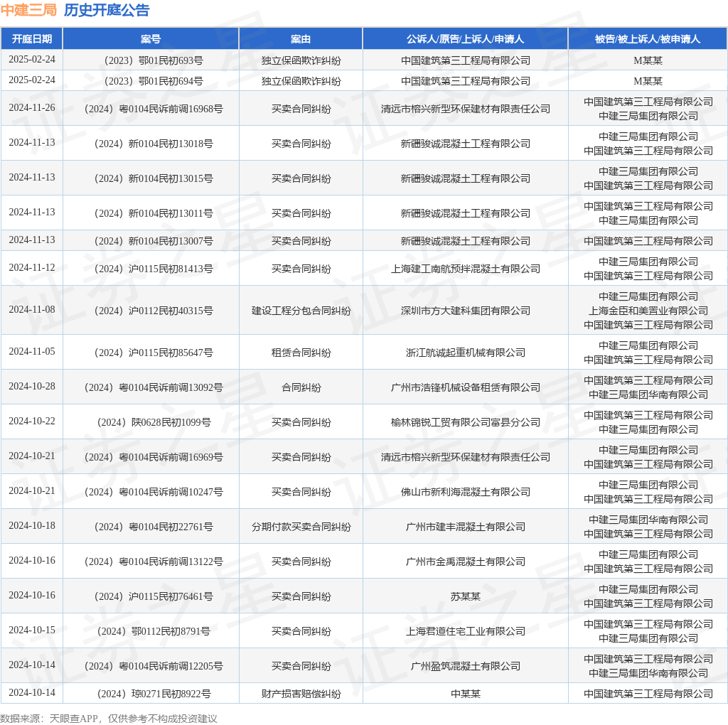
Task: Select case number (2024)沪0112民初40315号
Action: 154,311
